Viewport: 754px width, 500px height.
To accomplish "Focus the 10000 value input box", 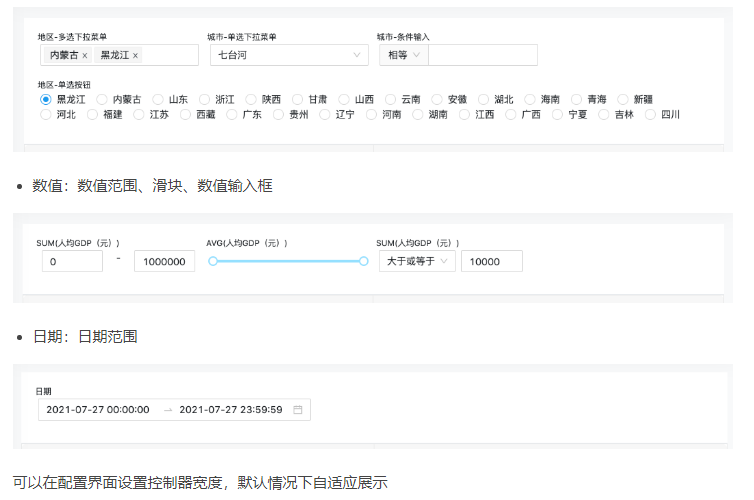I will click(x=491, y=261).
